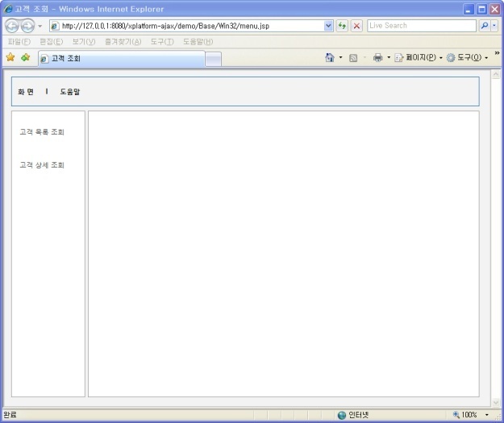Open the 고객 상세 조회 link
The image size is (504, 423).
point(42,165)
